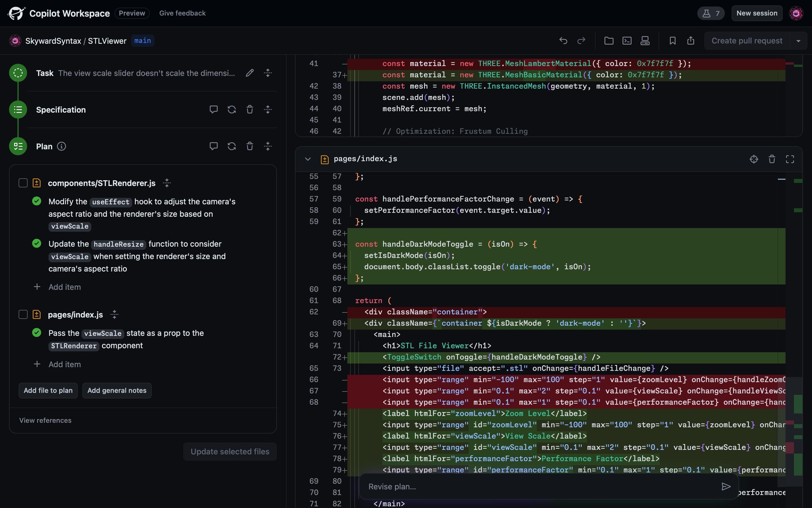Open the terminal icon in toolbar

[x=627, y=41]
